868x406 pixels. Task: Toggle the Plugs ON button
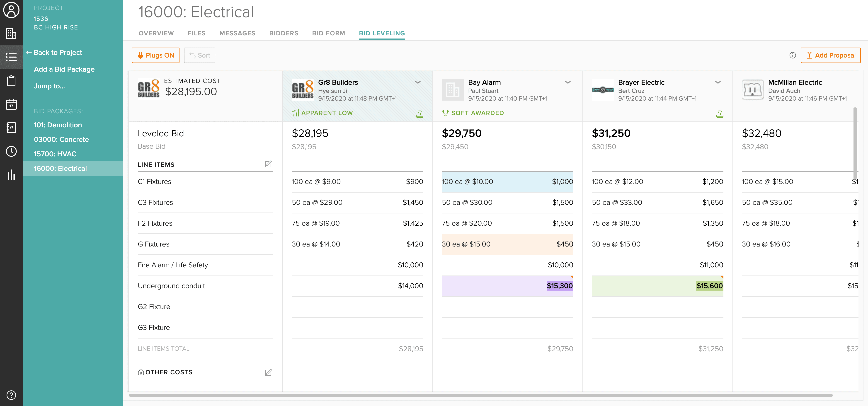pyautogui.click(x=156, y=55)
